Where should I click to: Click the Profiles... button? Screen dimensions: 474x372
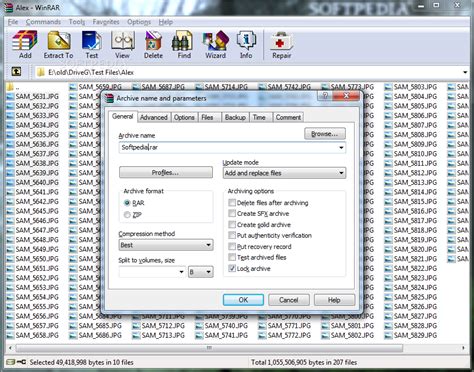pyautogui.click(x=166, y=173)
